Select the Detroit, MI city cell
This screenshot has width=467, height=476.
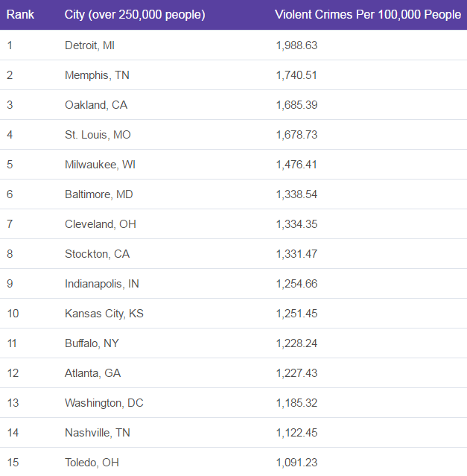(89, 45)
